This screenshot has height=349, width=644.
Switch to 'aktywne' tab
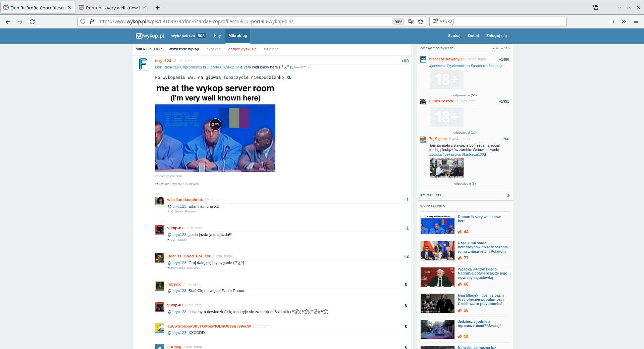[x=214, y=49]
